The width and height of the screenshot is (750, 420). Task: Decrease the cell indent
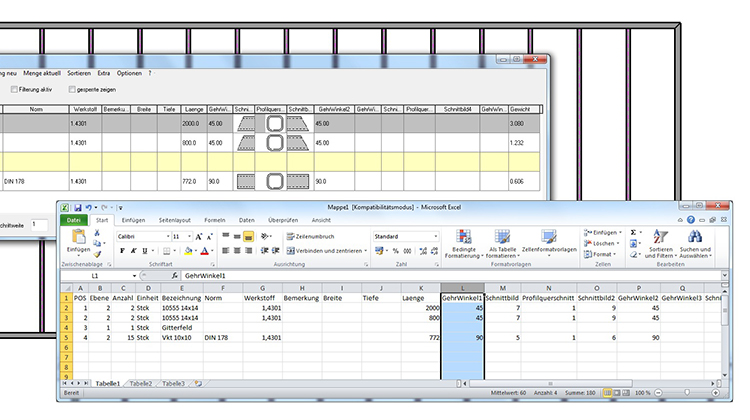(x=265, y=251)
